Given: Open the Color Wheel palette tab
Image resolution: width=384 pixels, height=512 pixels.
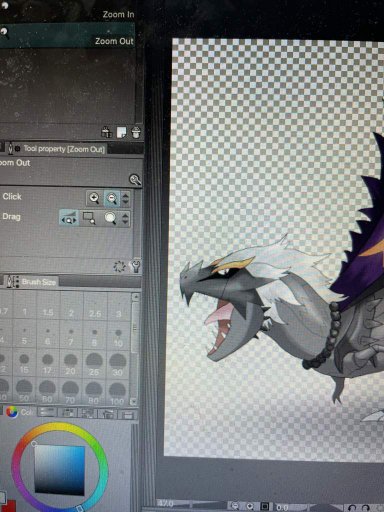Looking at the screenshot, I should [x=12, y=412].
